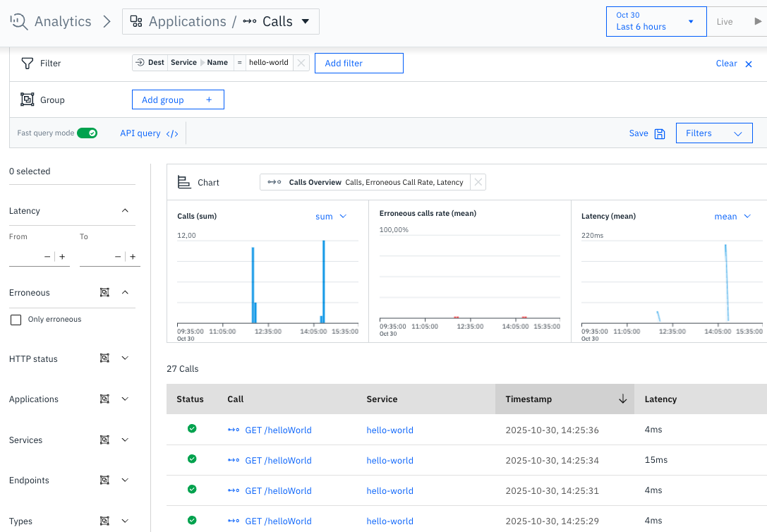Click the save disk icon

[x=660, y=133]
